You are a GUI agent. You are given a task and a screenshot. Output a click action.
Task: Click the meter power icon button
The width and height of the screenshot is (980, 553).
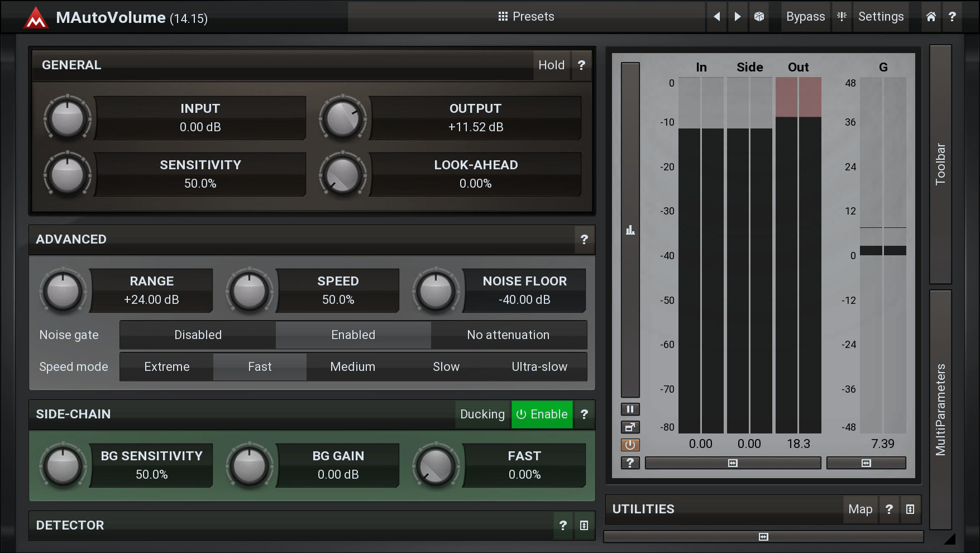click(630, 445)
